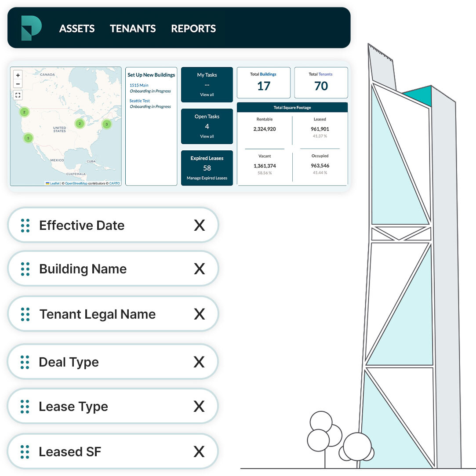Screen dimensions: 476x476
Task: Open the CARTO attribution link
Action: pyautogui.click(x=114, y=183)
